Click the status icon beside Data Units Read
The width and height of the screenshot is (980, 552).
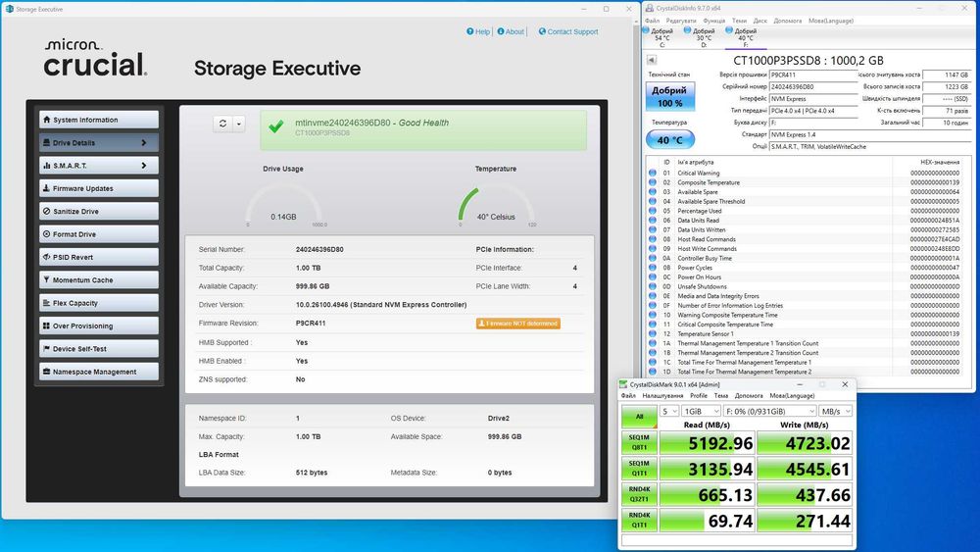[x=653, y=220]
